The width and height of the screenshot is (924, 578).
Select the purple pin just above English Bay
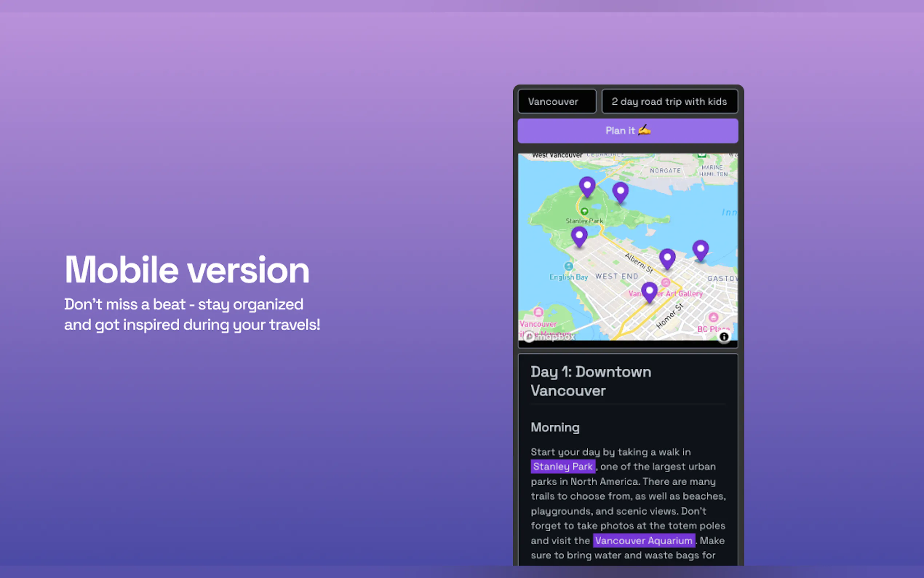579,236
